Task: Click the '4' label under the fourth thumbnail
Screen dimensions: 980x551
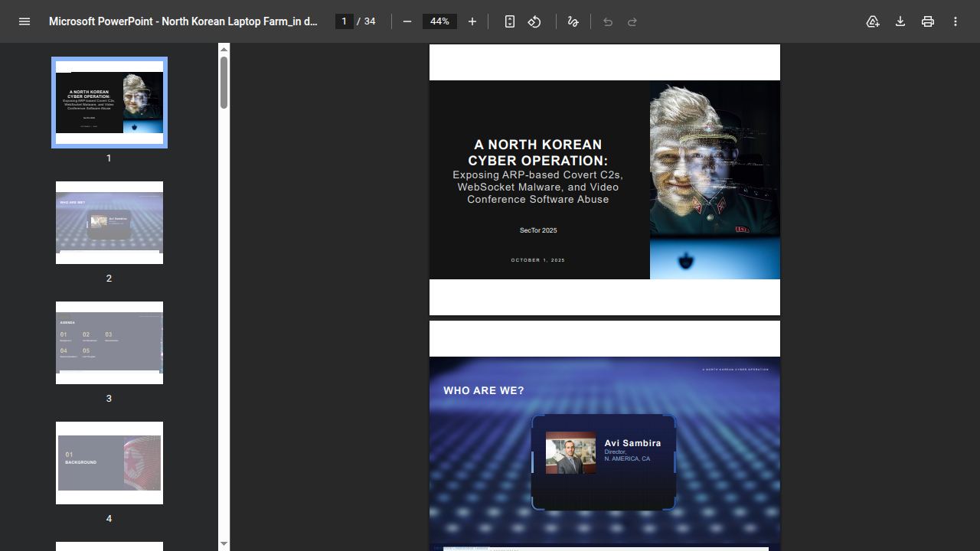Action: pos(109,519)
